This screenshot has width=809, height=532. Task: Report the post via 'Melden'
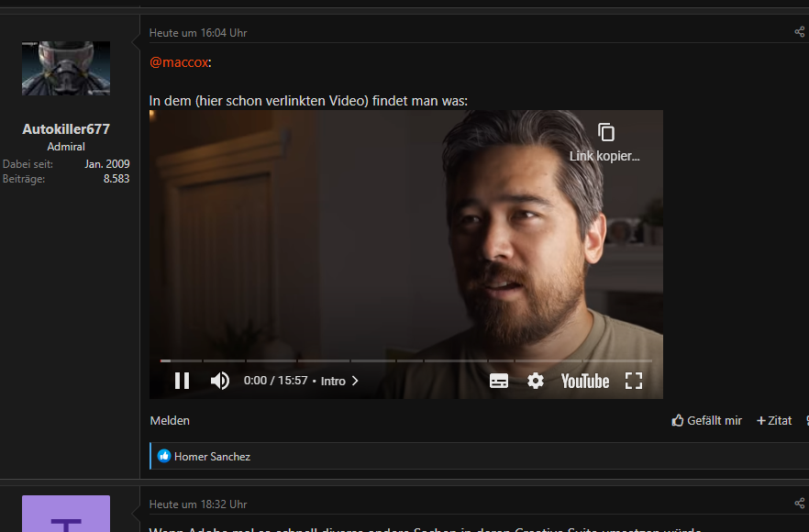click(169, 420)
